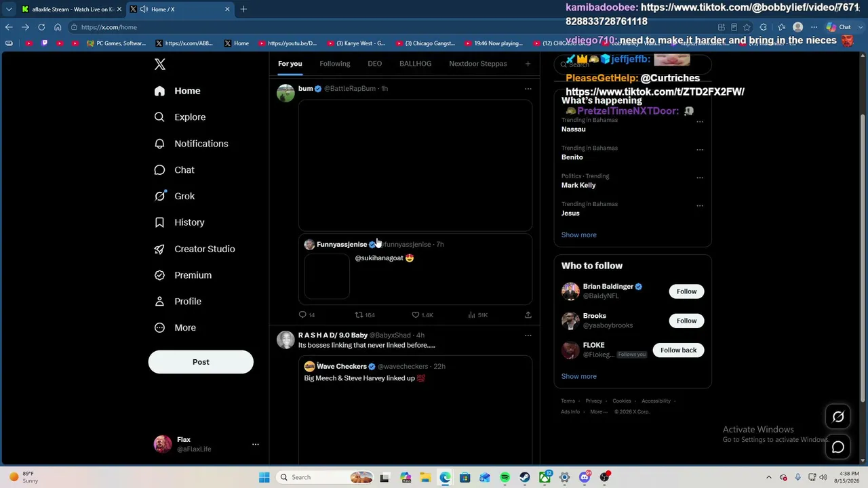
Task: Expand the More item in the sidebar
Action: (x=176, y=327)
